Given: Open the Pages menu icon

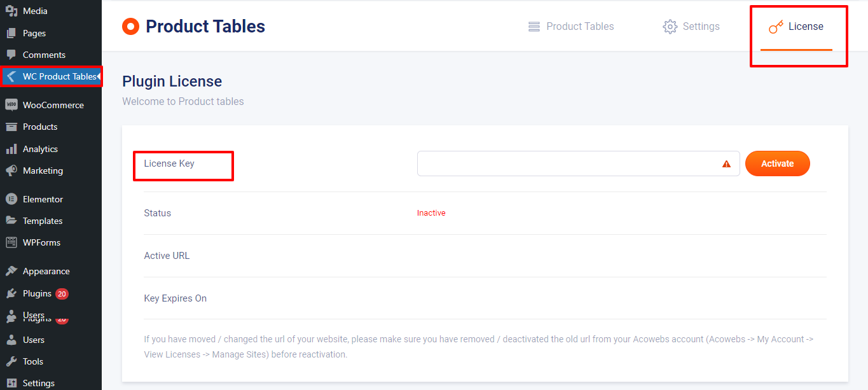Looking at the screenshot, I should 11,33.
